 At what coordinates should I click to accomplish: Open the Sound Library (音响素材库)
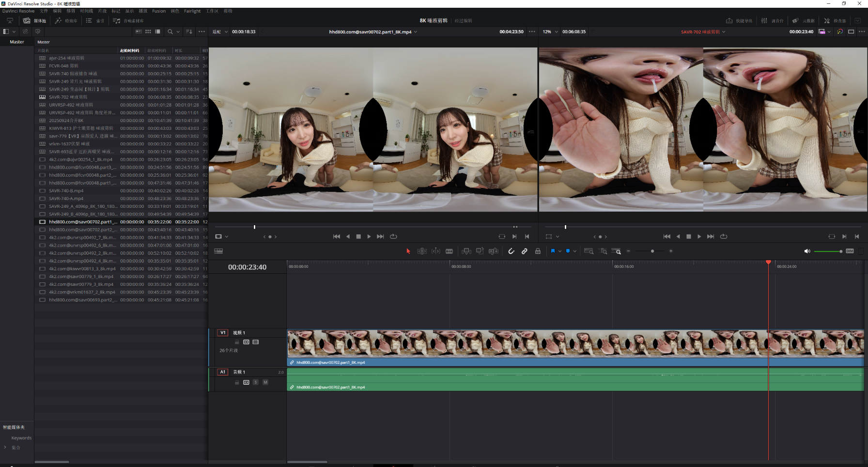[x=128, y=21]
